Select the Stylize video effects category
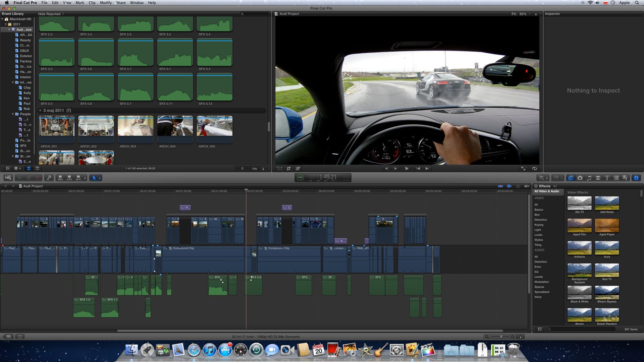Viewport: 644px width, 362px height. [538, 240]
